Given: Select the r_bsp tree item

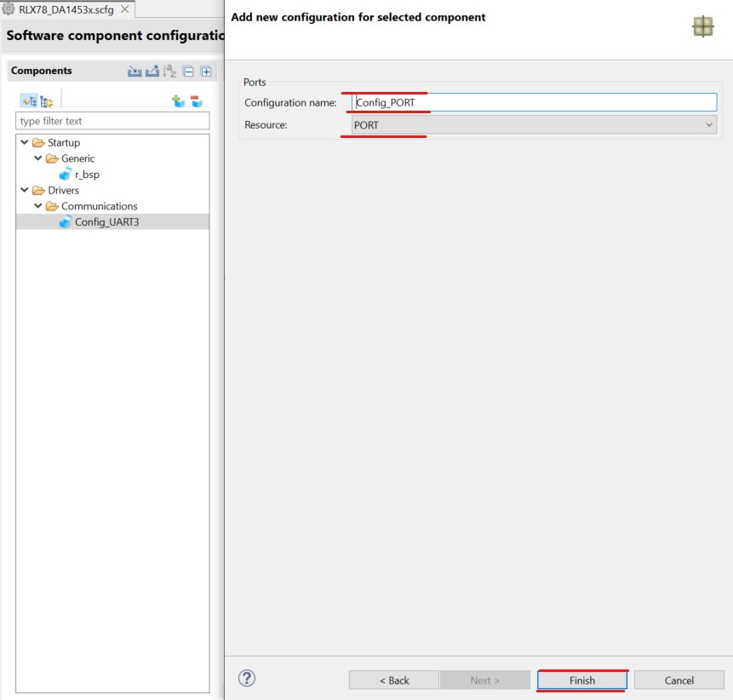Looking at the screenshot, I should (87, 175).
